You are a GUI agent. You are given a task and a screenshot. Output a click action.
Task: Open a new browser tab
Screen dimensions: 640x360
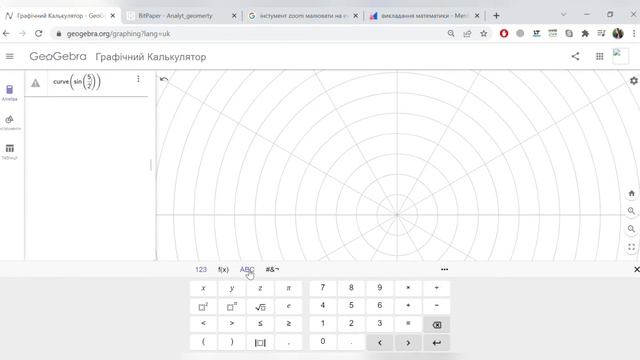496,16
